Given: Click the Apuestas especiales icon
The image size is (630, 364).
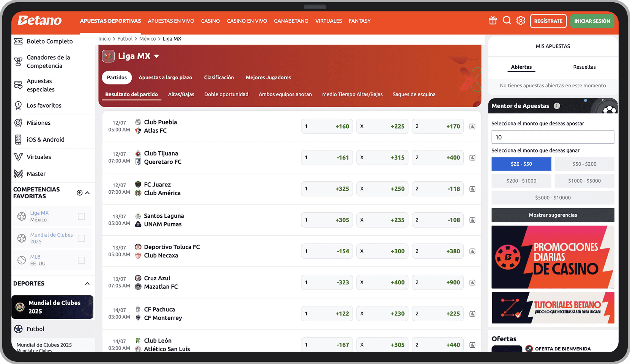Looking at the screenshot, I should coord(18,85).
